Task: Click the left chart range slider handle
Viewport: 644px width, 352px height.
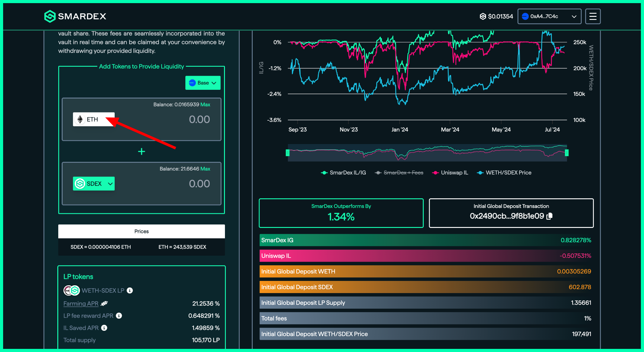Action: click(288, 153)
